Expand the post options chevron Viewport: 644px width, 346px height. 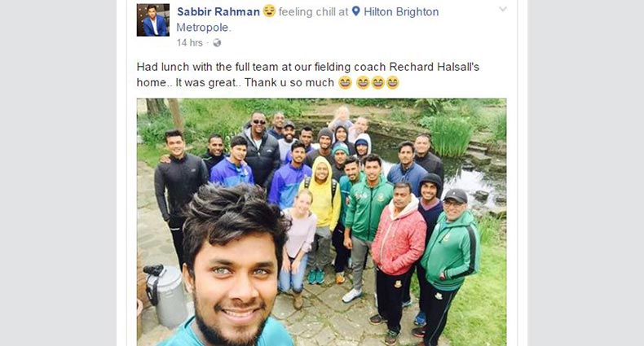[x=503, y=9]
